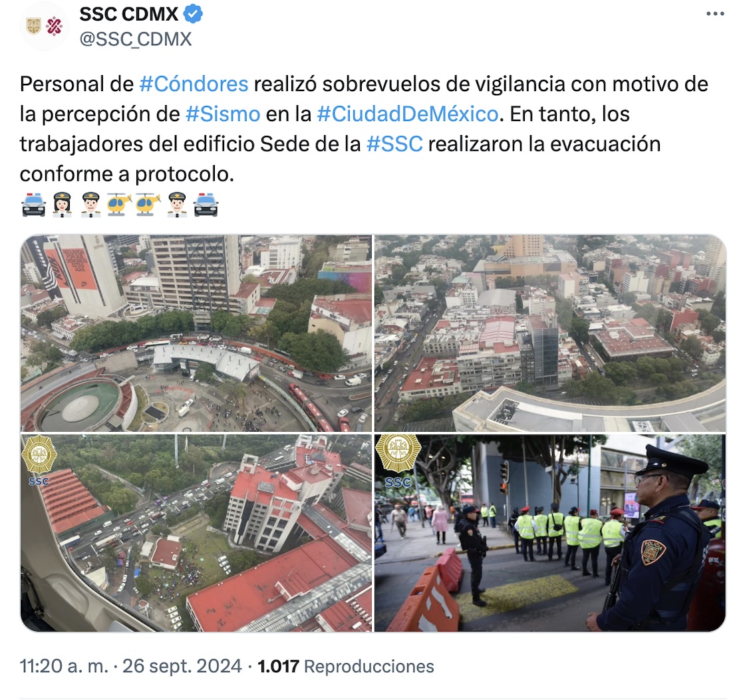This screenshot has width=745, height=700.
Task: Open aerial photo of the dense neighborhood
Action: pyautogui.click(x=550, y=333)
